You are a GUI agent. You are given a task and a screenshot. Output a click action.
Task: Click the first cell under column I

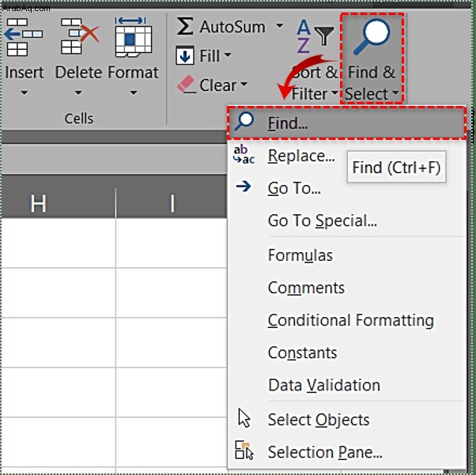pos(172,243)
